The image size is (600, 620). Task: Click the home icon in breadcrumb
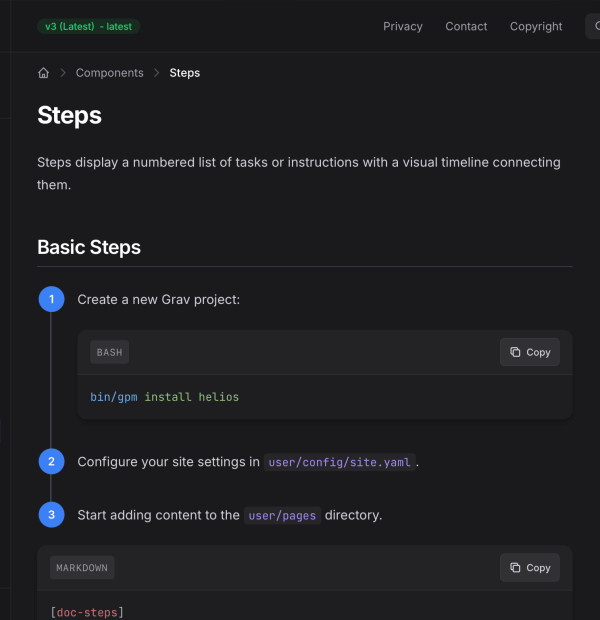click(43, 73)
